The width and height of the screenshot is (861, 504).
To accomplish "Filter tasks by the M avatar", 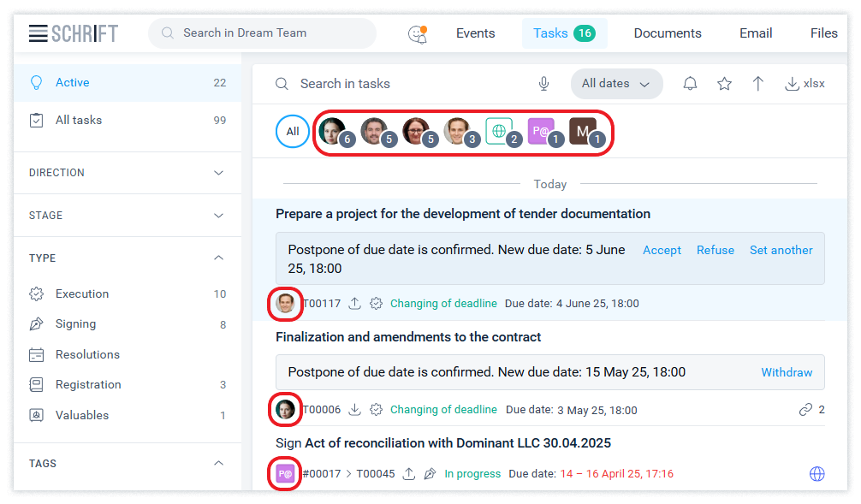I will click(x=583, y=131).
